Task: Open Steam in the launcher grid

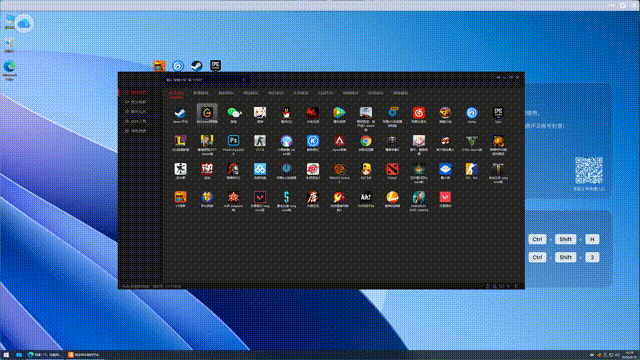Action: click(x=180, y=113)
